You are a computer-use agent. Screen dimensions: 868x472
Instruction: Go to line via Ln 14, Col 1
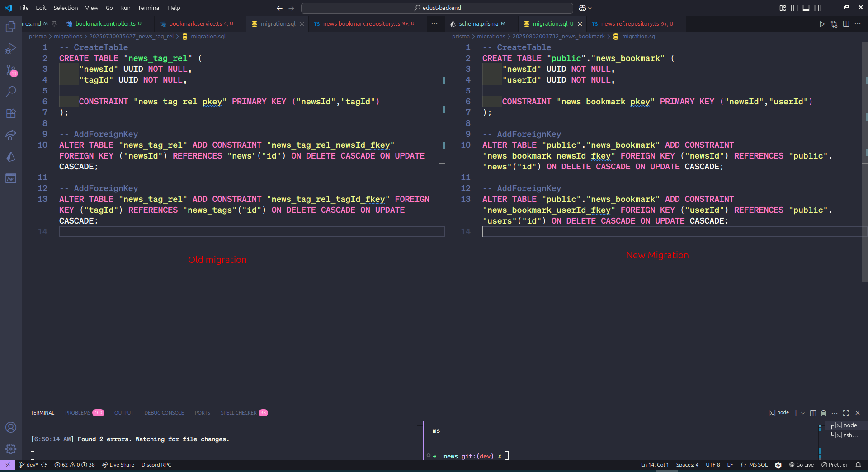[x=655, y=465]
